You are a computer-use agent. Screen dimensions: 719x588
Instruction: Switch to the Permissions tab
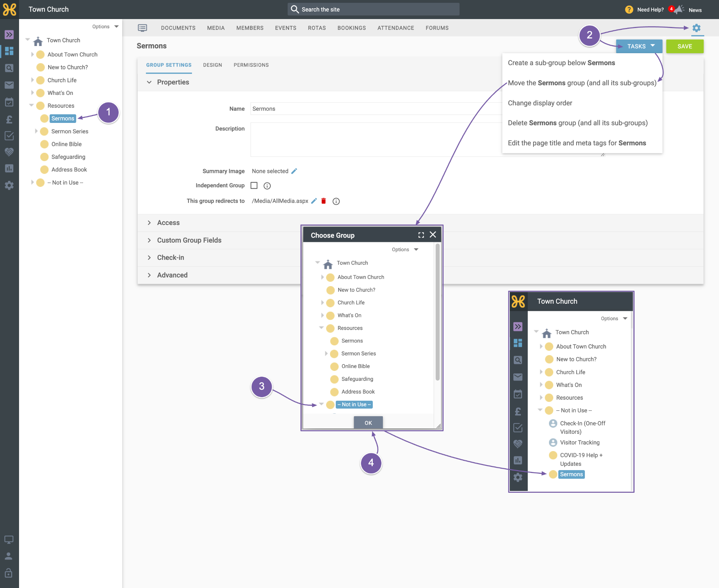[x=251, y=65]
